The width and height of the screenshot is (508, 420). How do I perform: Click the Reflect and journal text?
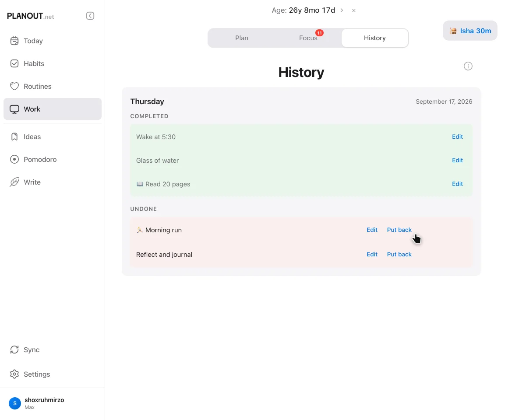click(164, 255)
